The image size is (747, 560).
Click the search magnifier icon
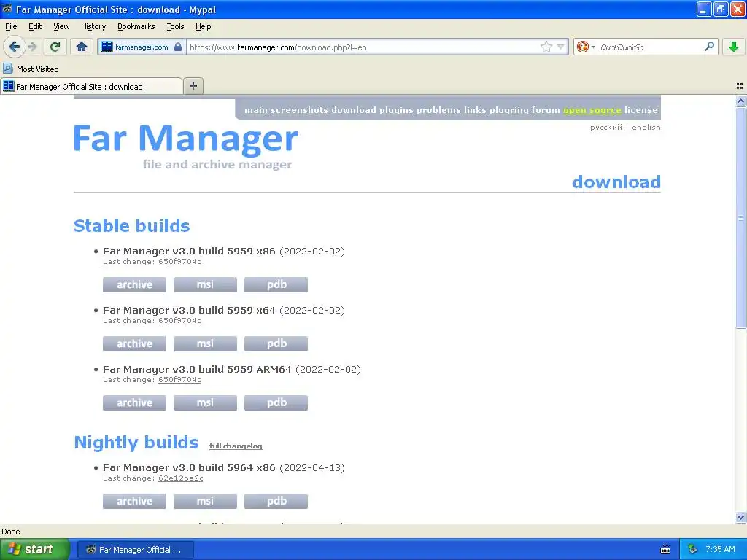709,46
